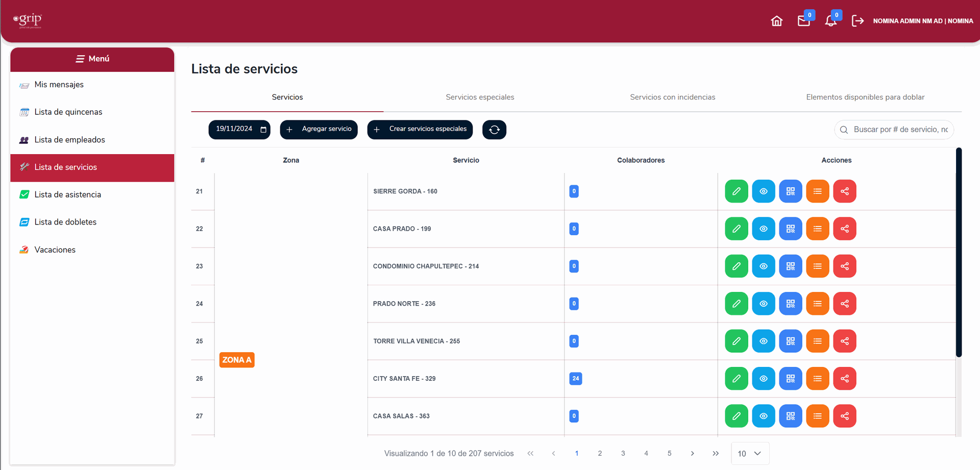
Task: Open the mail inbox icon
Action: pyautogui.click(x=803, y=21)
